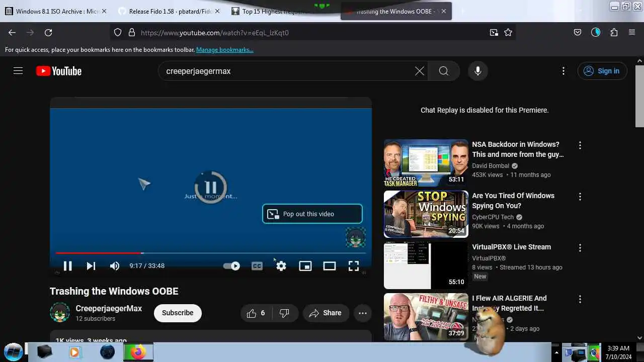
Task: Open Pocket save icon
Action: [578, 32]
